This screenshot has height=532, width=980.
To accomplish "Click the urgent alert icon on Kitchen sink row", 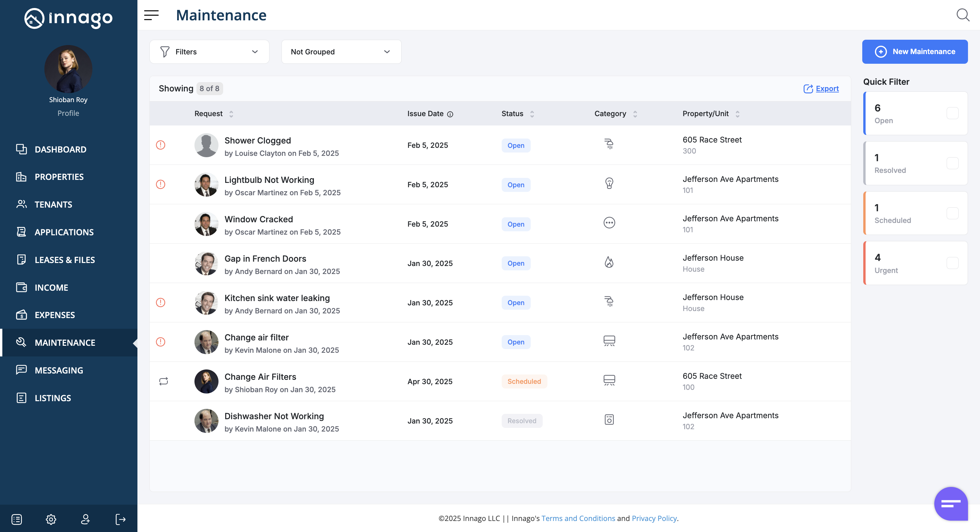I will (x=160, y=302).
